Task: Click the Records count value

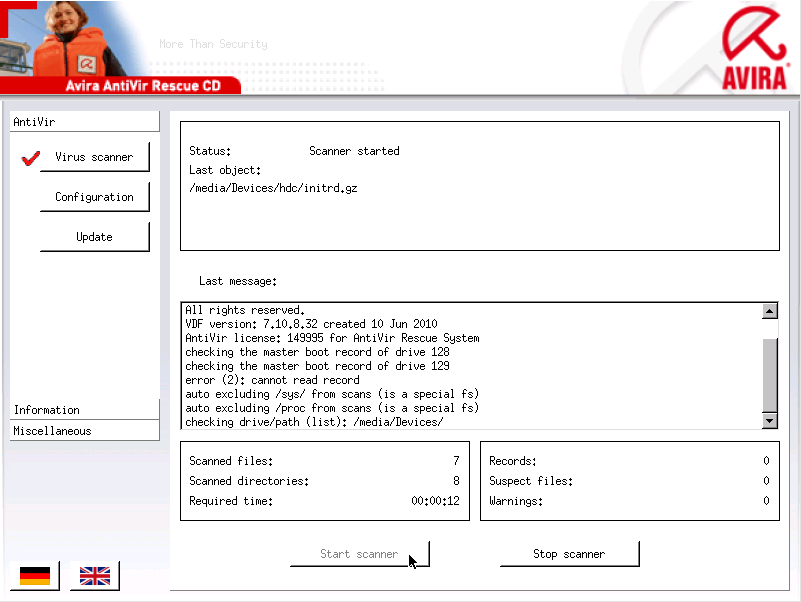Action: [x=766, y=461]
